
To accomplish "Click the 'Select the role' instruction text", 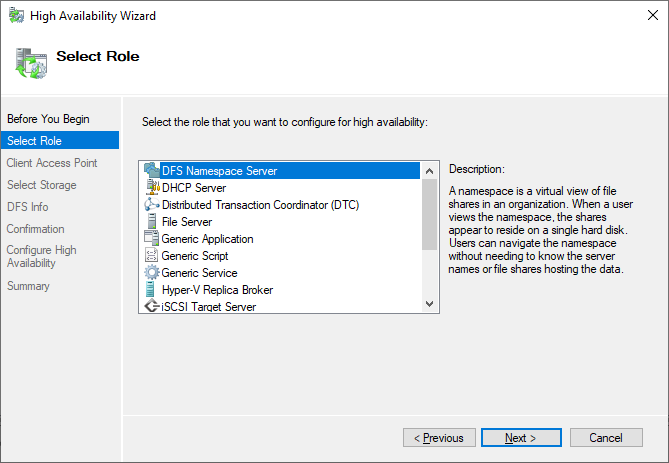I will (x=285, y=122).
